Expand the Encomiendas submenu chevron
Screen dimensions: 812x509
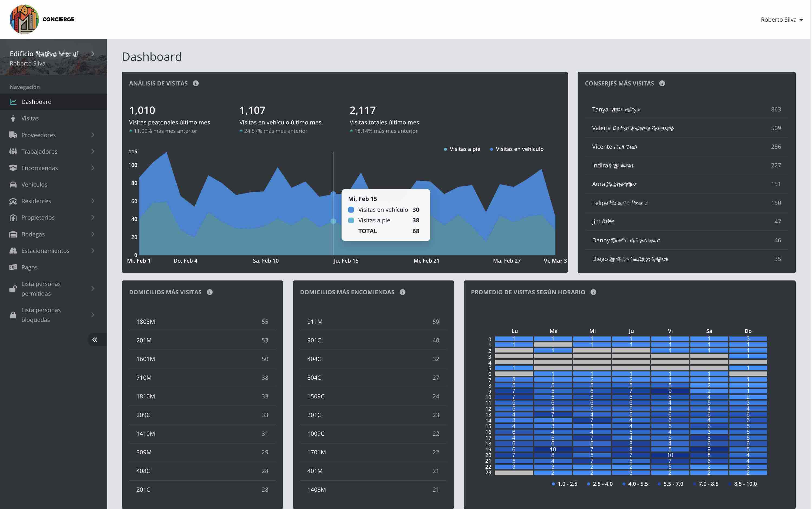[x=93, y=168]
